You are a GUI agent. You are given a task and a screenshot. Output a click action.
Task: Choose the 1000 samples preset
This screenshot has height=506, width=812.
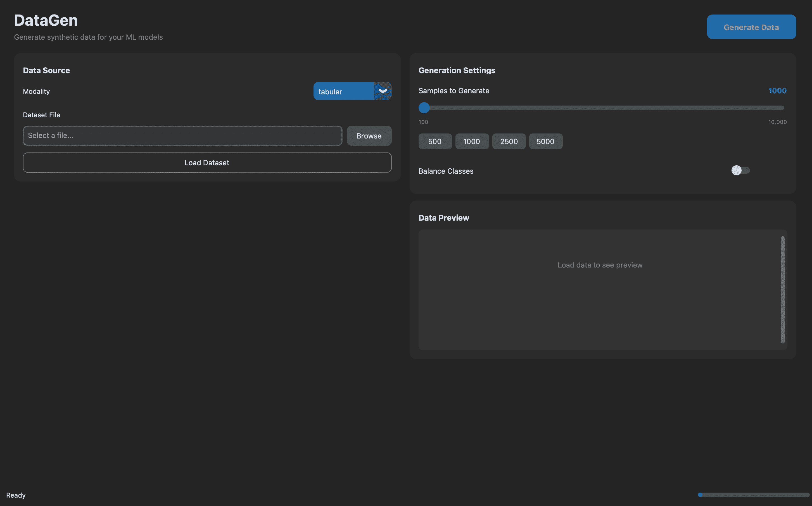[472, 141]
